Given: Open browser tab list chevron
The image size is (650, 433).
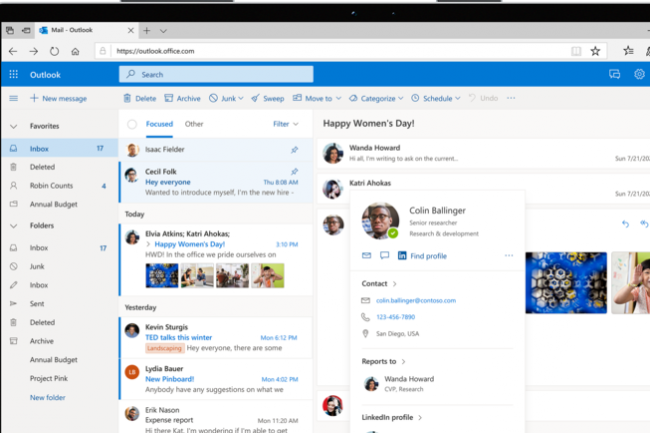Looking at the screenshot, I should pos(163,31).
